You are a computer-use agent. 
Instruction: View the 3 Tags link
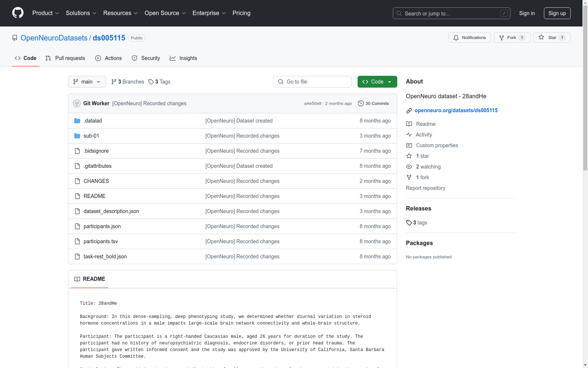tap(159, 82)
